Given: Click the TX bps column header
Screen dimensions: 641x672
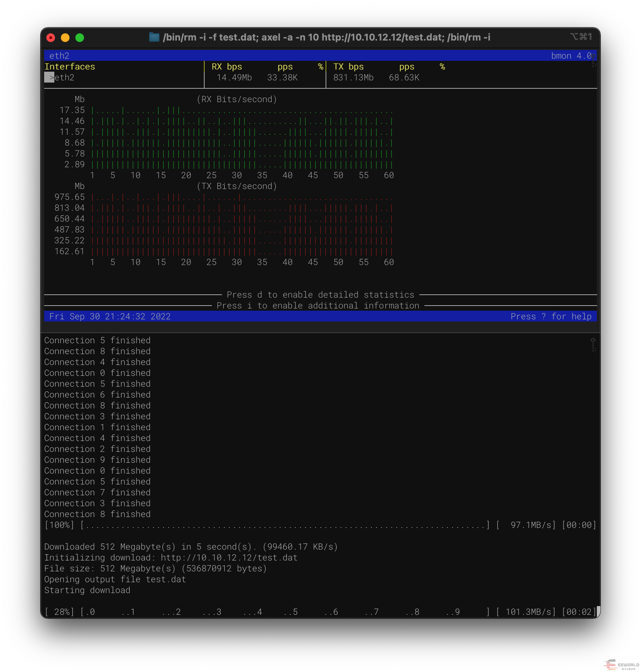Looking at the screenshot, I should [x=348, y=67].
